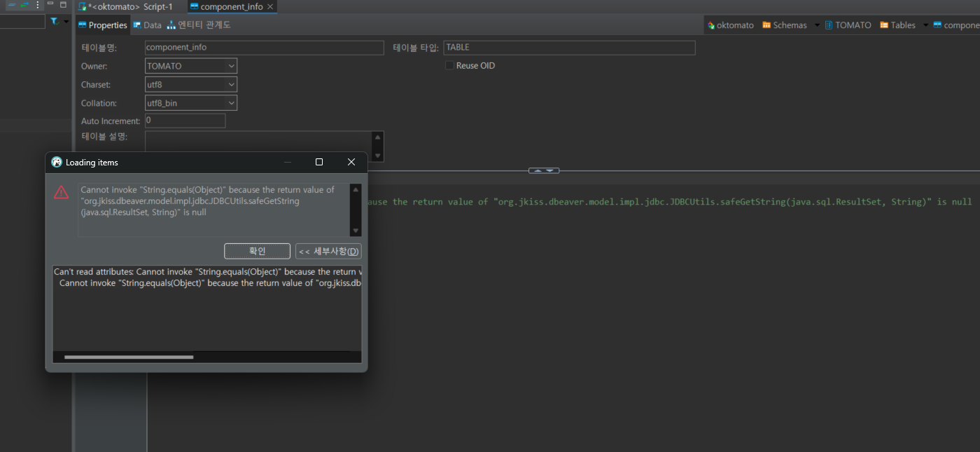Click the navigator filter funnel icon

[x=55, y=22]
